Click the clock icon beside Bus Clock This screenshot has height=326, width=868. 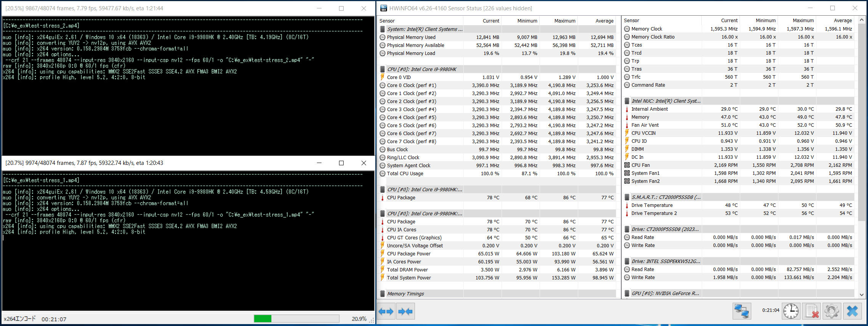pos(383,149)
